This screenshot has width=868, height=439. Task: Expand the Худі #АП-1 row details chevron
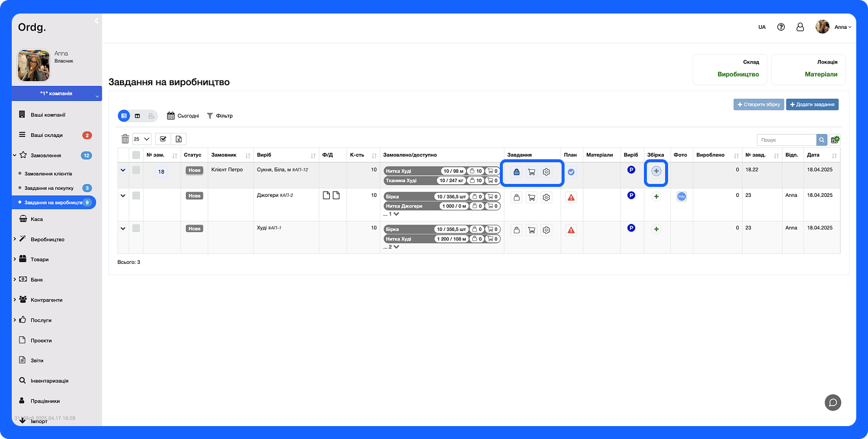coord(123,228)
